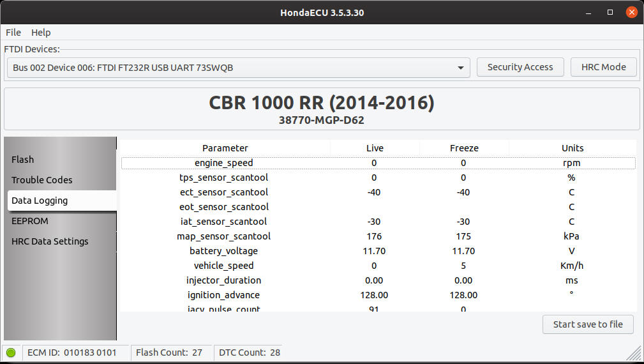This screenshot has width=644, height=364.
Task: Click the ECM ID status entry
Action: pyautogui.click(x=72, y=353)
